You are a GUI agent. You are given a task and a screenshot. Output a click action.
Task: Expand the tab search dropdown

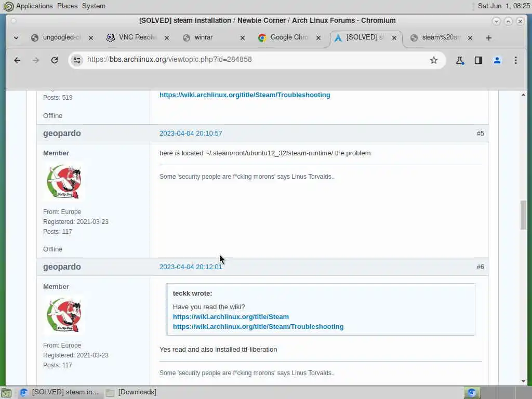click(x=16, y=38)
